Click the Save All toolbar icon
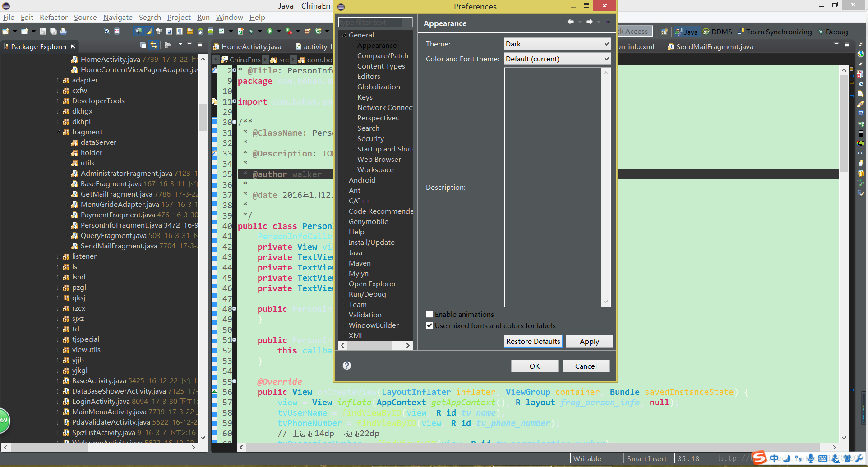Screen dimensions: 868x467 53,32
